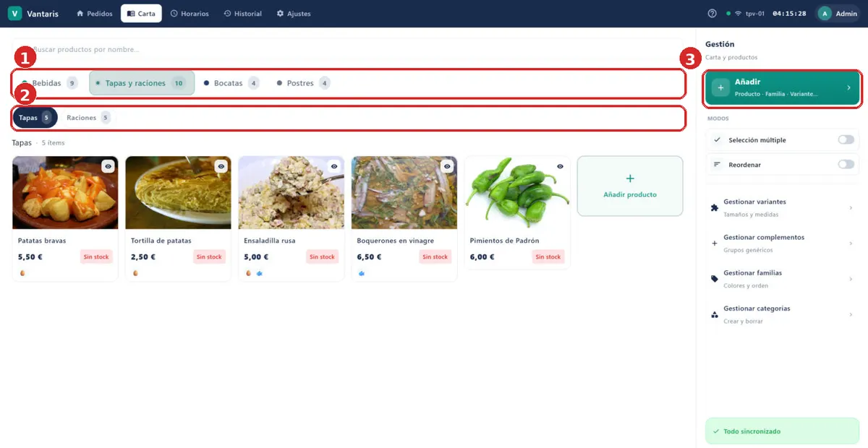
Task: Expand the Gestionar variantes chevron
Action: click(851, 208)
